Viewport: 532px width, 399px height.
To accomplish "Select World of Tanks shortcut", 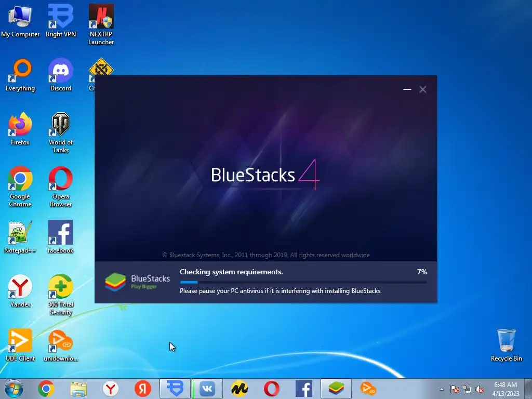I will 61,133.
